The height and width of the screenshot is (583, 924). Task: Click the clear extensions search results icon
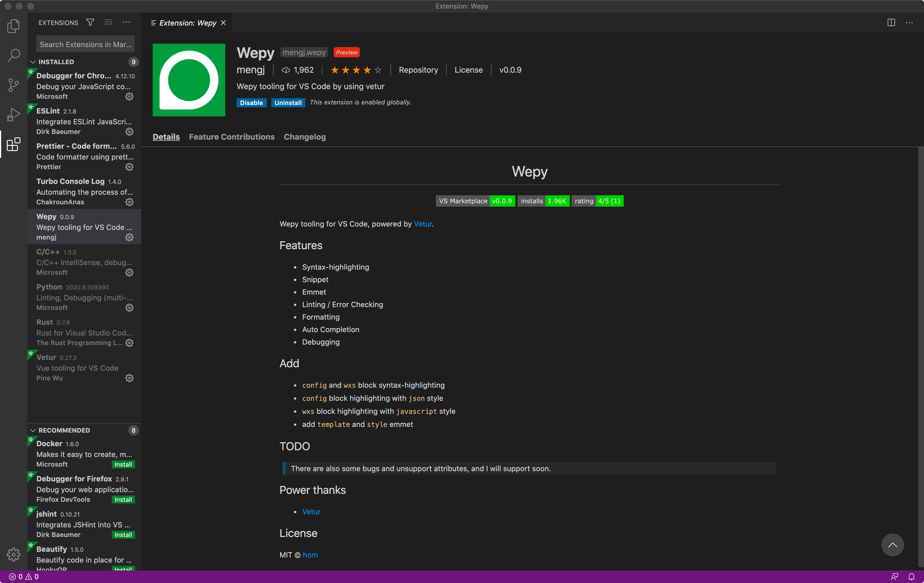pos(108,23)
